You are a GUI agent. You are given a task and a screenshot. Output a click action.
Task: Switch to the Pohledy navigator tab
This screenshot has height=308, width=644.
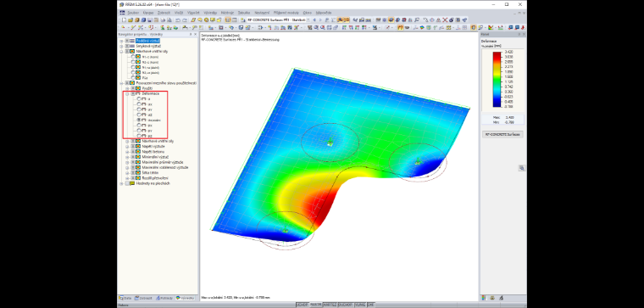[x=164, y=298]
